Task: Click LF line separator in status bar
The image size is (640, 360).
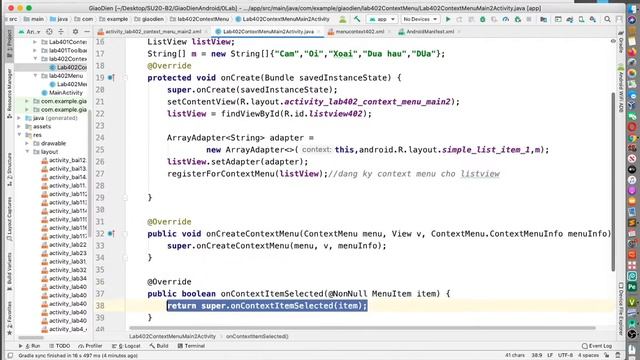Action: click(550, 356)
